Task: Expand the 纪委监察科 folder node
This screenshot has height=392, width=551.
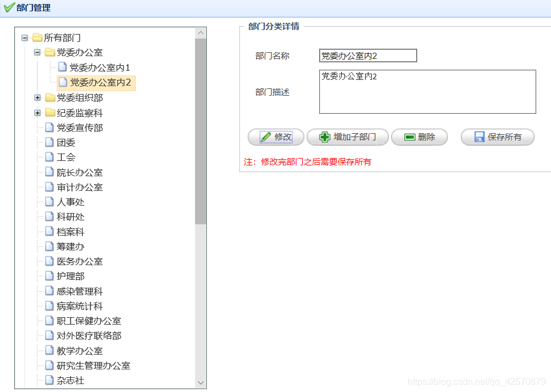Action: pos(37,113)
